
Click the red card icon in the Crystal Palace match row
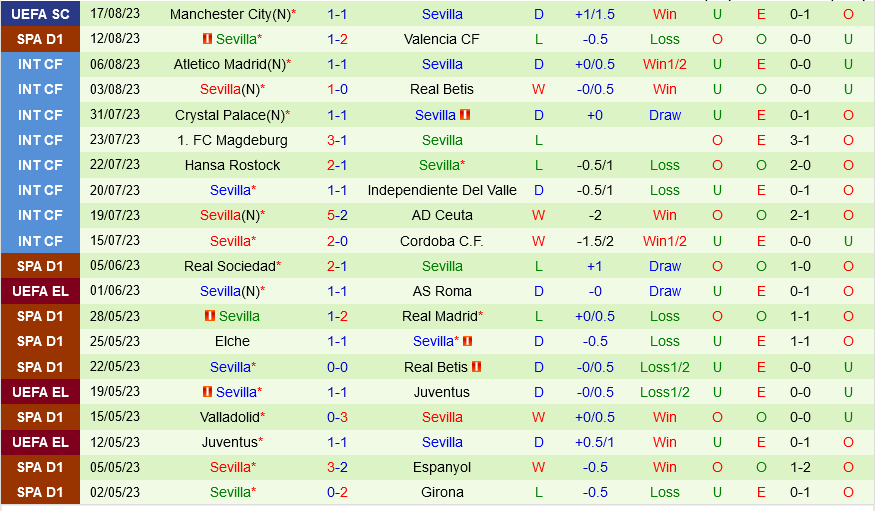(465, 115)
